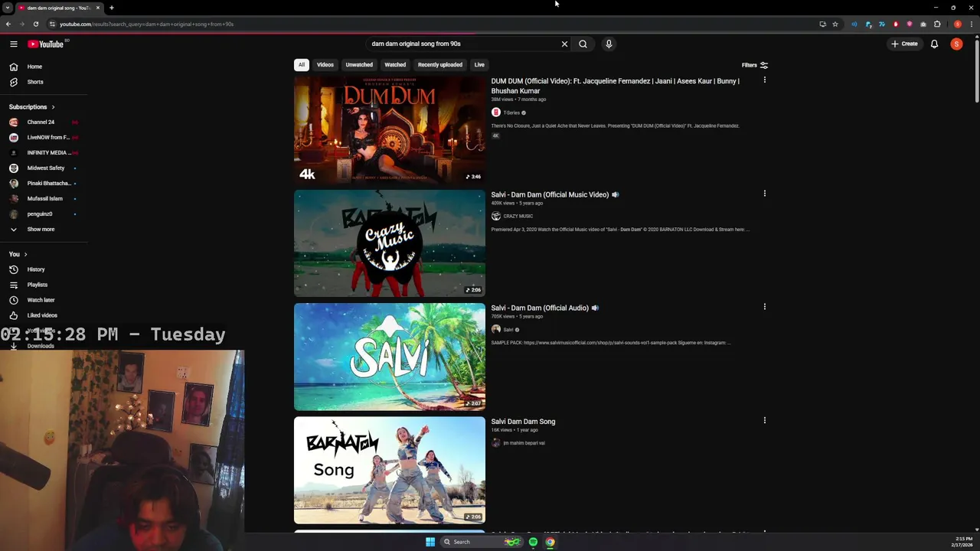This screenshot has height=551, width=980.
Task: Select the Unwatched filter chip
Action: [x=359, y=65]
